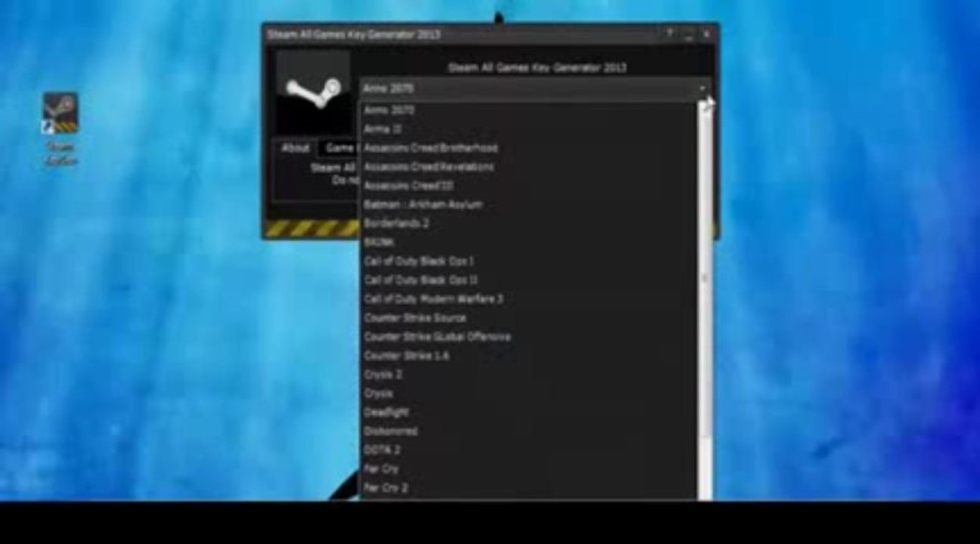Click the combo box dropdown arrow
Viewport: 980px width, 544px height.
pos(703,88)
